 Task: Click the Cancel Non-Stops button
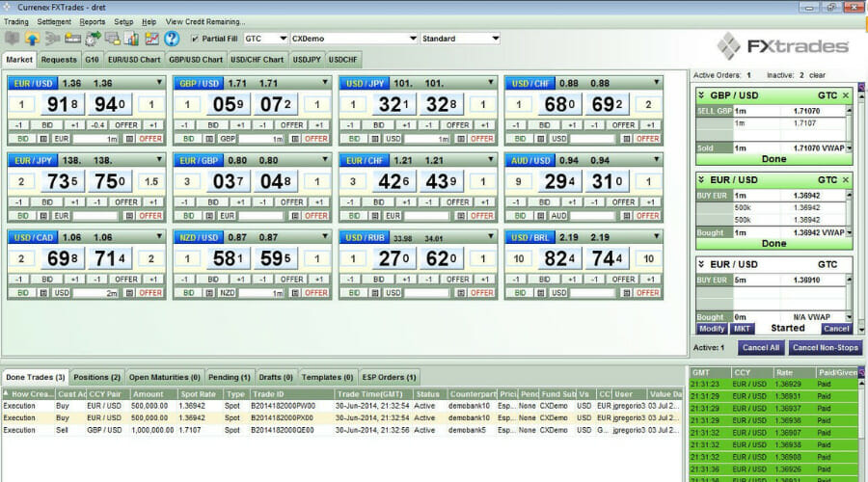(825, 348)
